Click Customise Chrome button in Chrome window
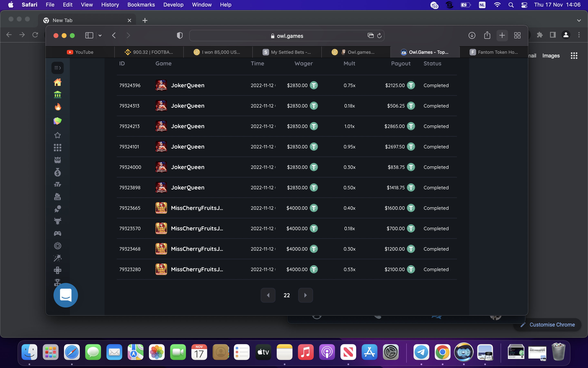The image size is (588, 368). tap(547, 325)
